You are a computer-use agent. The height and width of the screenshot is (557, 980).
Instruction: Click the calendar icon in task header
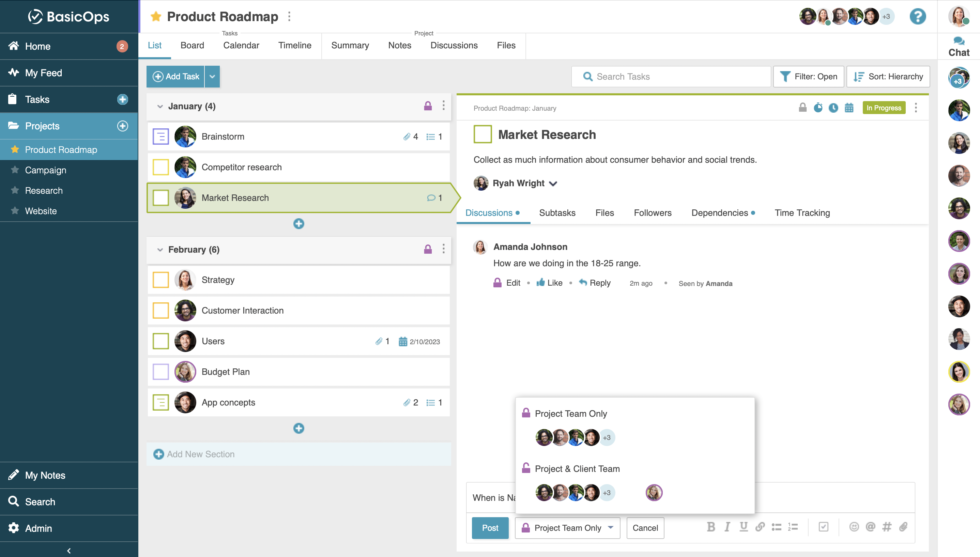(849, 108)
